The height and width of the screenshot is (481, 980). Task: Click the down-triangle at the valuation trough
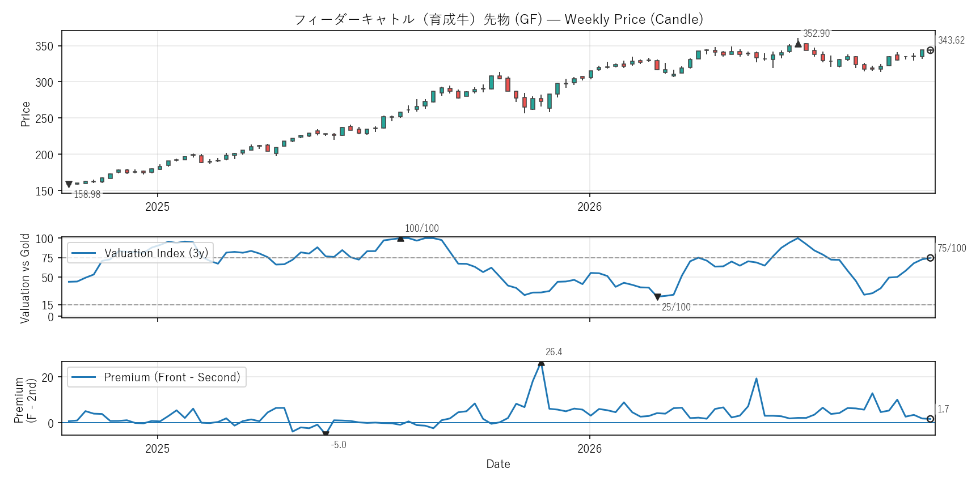tap(657, 297)
